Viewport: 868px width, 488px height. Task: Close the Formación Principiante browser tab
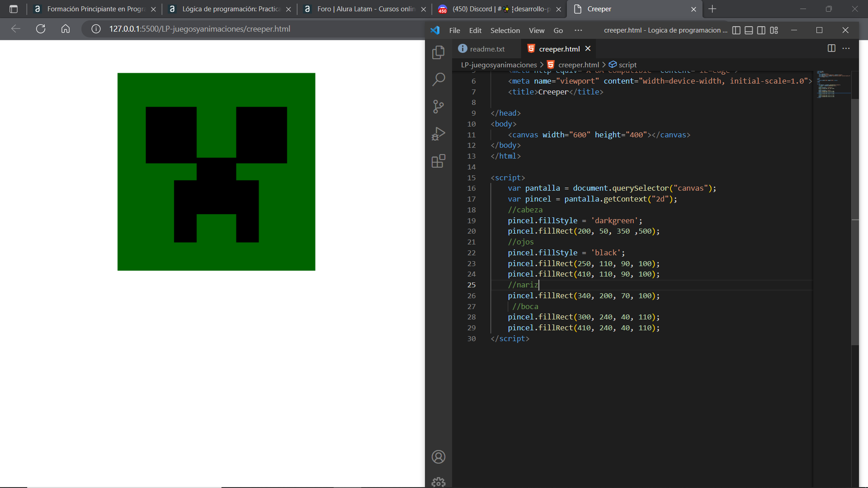(x=153, y=9)
